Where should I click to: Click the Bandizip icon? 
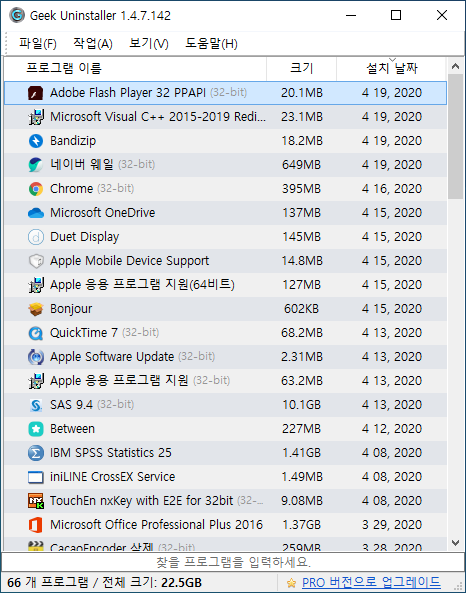click(36, 141)
